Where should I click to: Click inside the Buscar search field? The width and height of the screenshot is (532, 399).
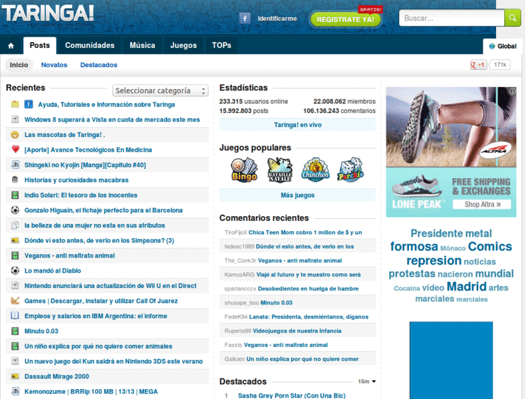tap(452, 18)
